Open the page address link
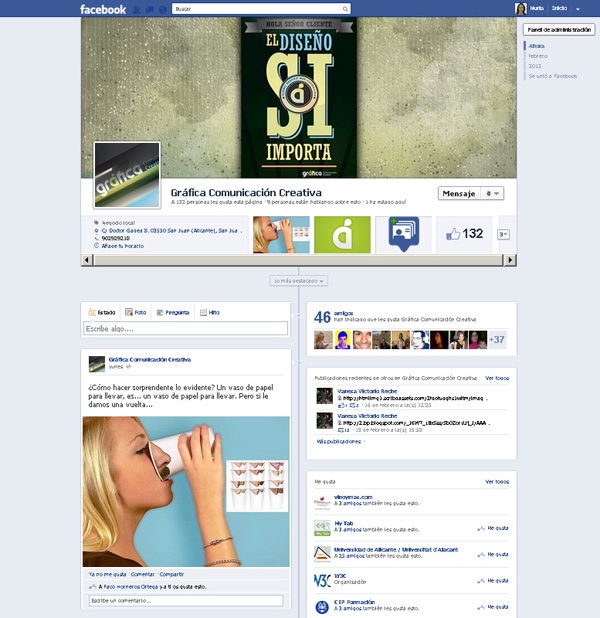 171,231
